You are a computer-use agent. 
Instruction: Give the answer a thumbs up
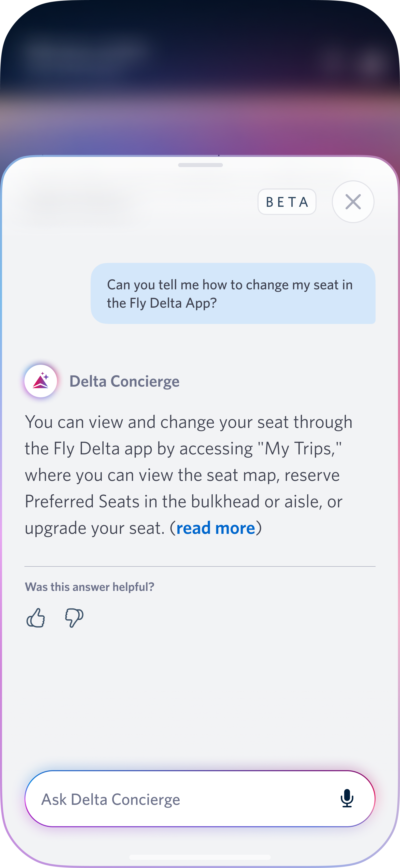tap(36, 618)
